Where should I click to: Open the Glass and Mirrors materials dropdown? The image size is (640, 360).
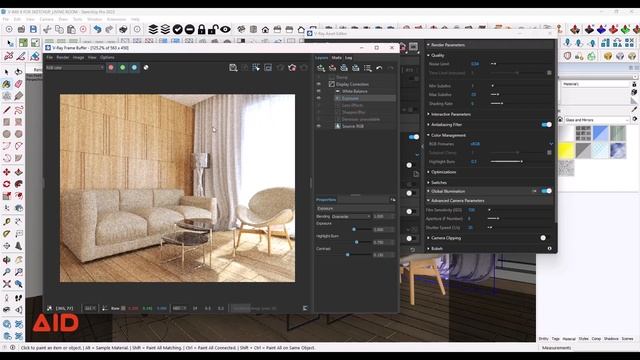pos(597,120)
